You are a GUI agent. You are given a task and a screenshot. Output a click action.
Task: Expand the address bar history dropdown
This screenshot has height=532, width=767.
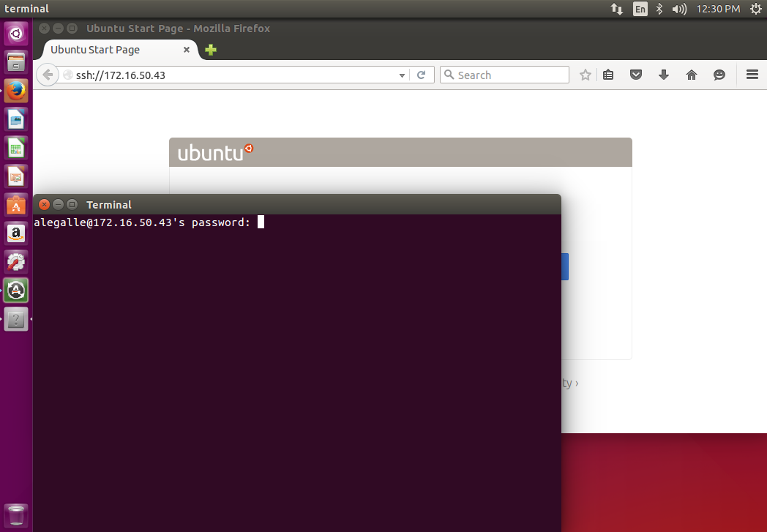pyautogui.click(x=401, y=74)
